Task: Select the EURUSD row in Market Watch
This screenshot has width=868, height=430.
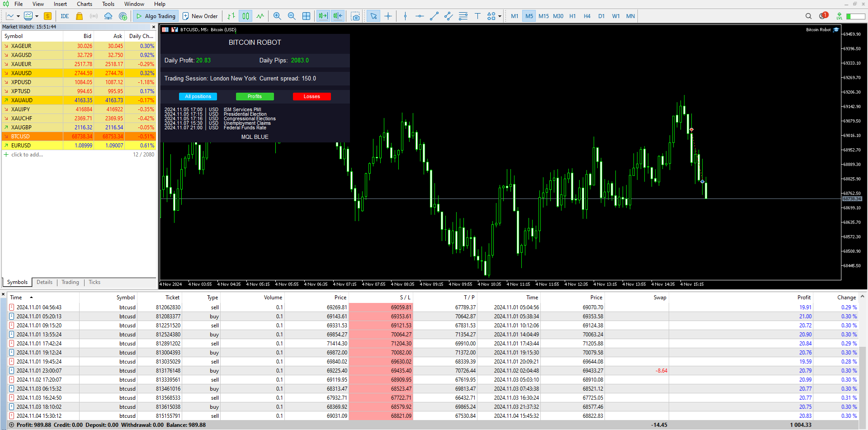Action: pyautogui.click(x=79, y=146)
